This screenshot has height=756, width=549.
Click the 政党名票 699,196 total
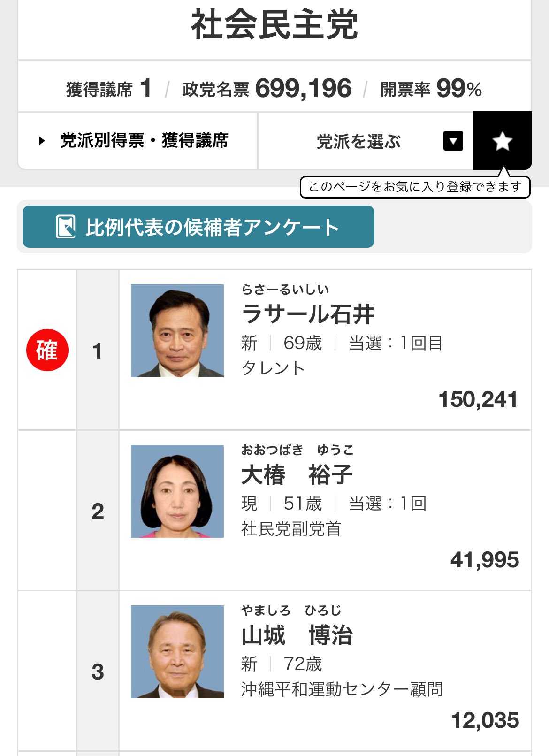tap(267, 88)
